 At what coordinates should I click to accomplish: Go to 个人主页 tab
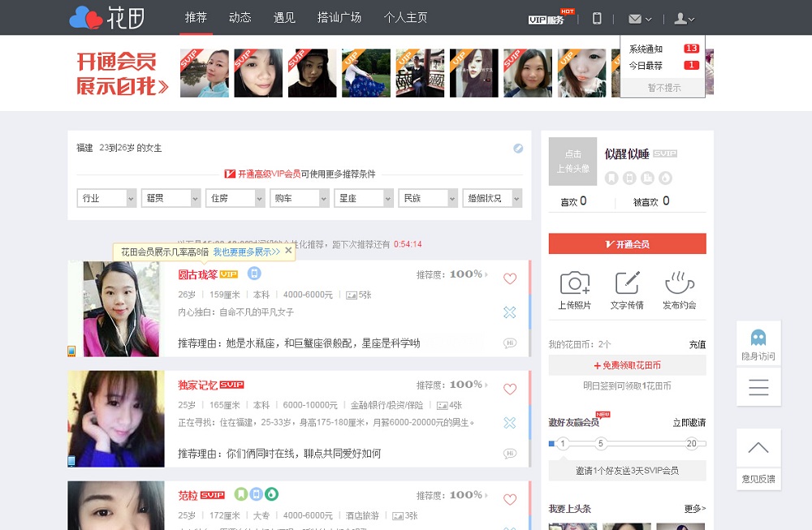[x=405, y=18]
